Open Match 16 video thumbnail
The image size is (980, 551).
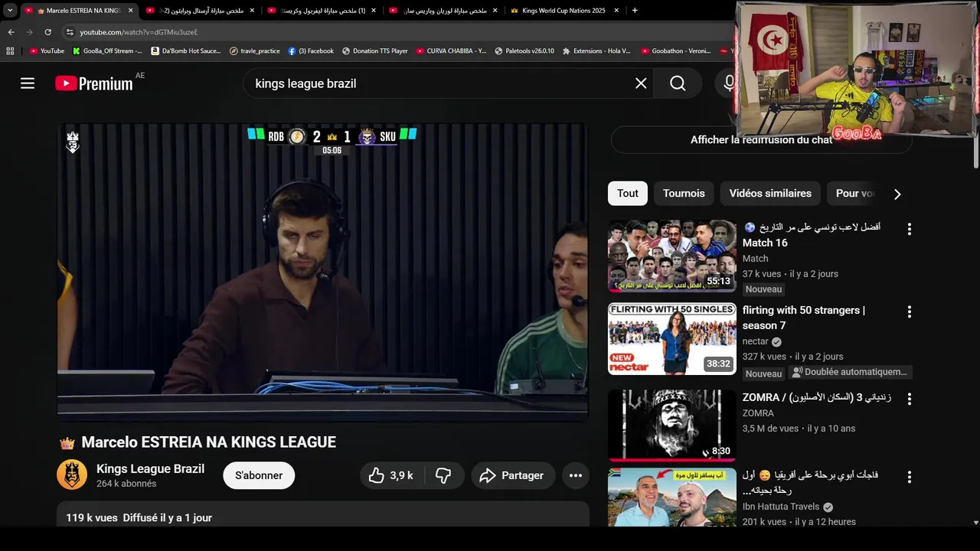coord(672,256)
